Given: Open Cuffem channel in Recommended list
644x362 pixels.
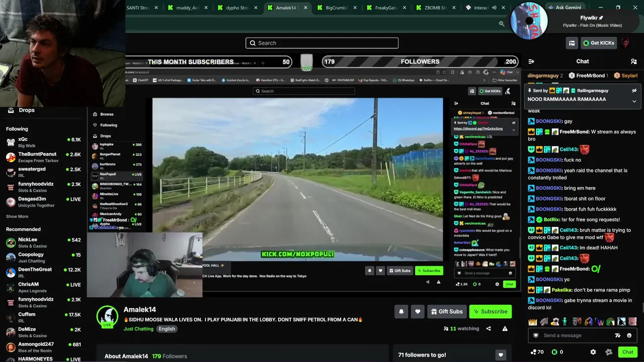Looking at the screenshot, I should coord(43,317).
